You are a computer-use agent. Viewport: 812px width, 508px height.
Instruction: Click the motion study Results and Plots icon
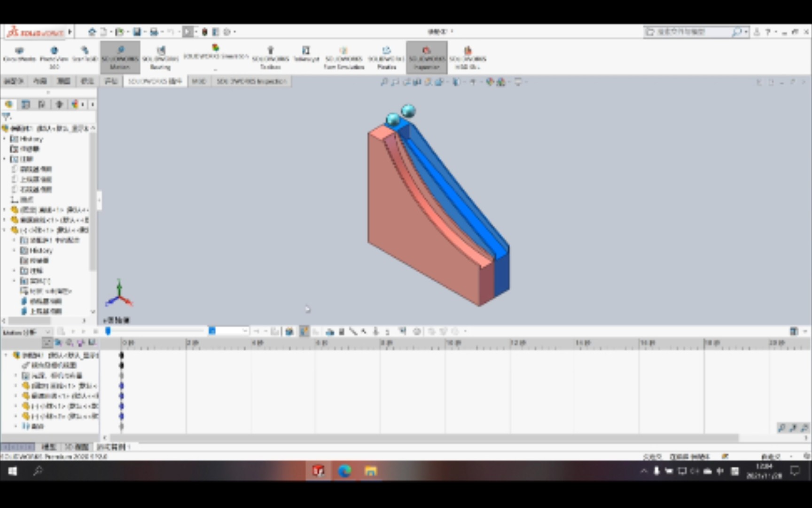click(x=402, y=332)
